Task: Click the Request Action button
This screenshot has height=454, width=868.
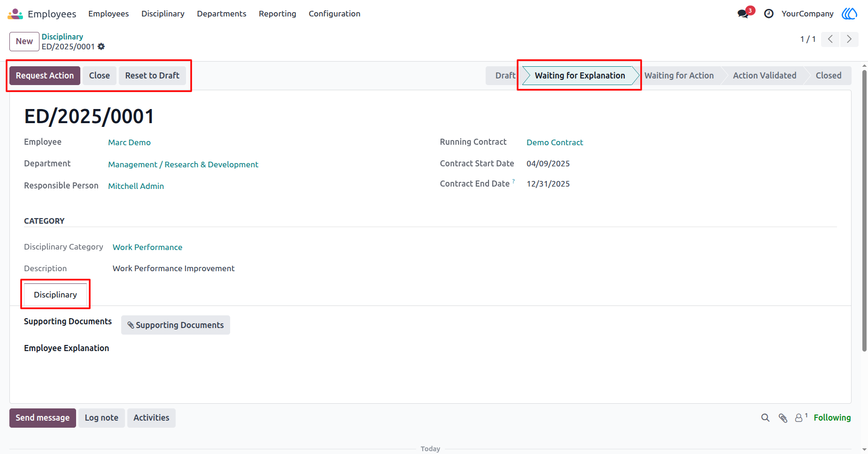Action: (x=45, y=76)
